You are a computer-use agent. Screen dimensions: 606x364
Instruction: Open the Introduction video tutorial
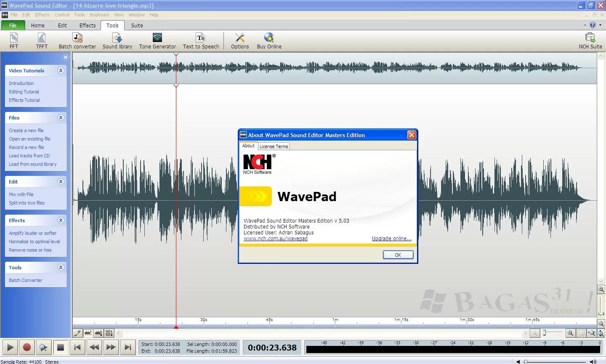point(21,83)
